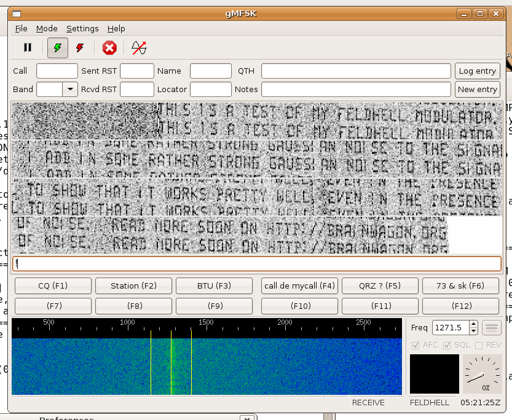Click the squelch level dial meter
Image resolution: width=512 pixels, height=420 pixels.
click(482, 374)
